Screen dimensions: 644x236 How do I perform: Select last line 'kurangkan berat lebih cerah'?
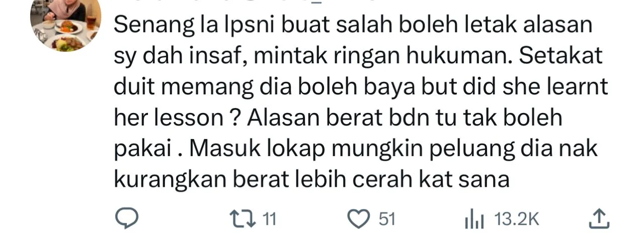312,180
